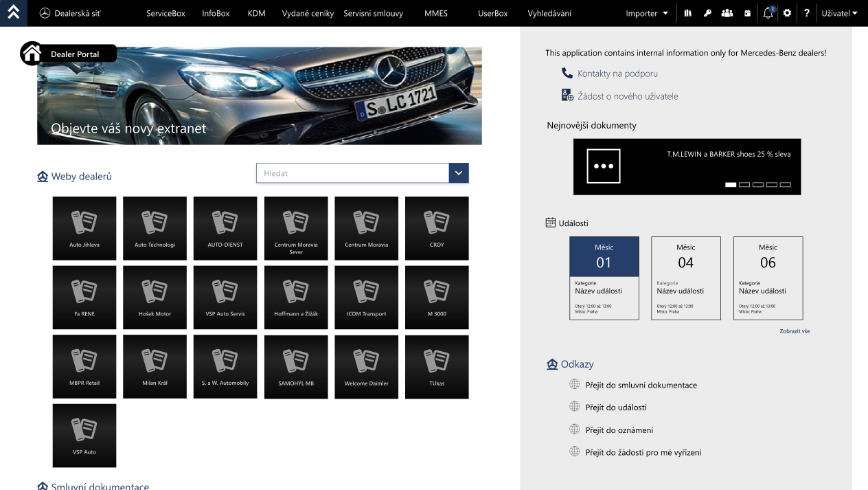Screen dimensions: 868x490
Task: Click the calendar icon in the top bar
Action: pyautogui.click(x=746, y=12)
